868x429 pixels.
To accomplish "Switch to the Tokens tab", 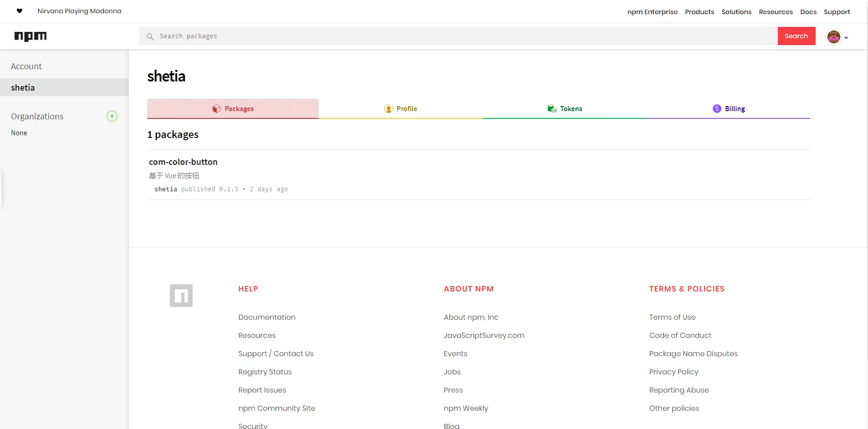I will (x=565, y=109).
